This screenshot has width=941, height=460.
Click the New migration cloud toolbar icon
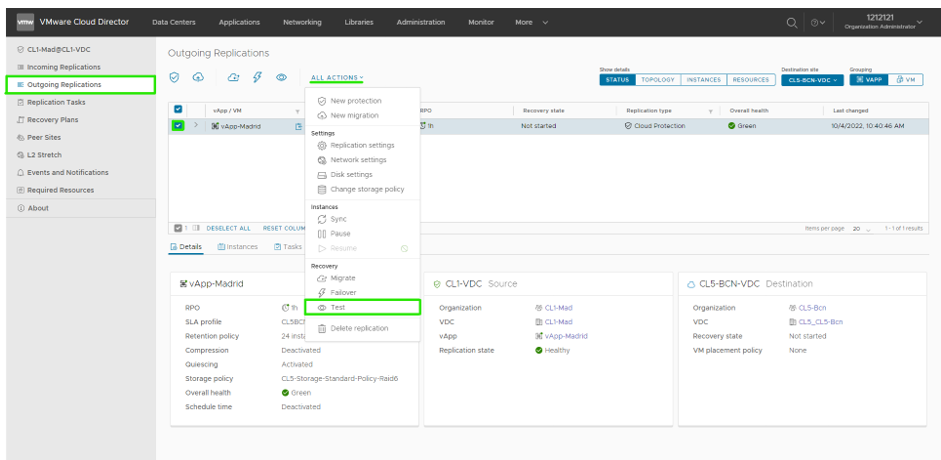pos(198,77)
